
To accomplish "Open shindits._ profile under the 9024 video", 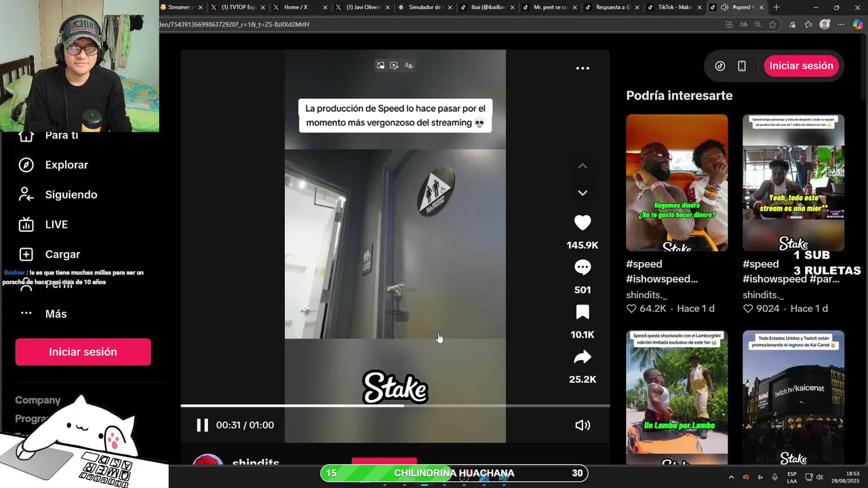I will [763, 295].
